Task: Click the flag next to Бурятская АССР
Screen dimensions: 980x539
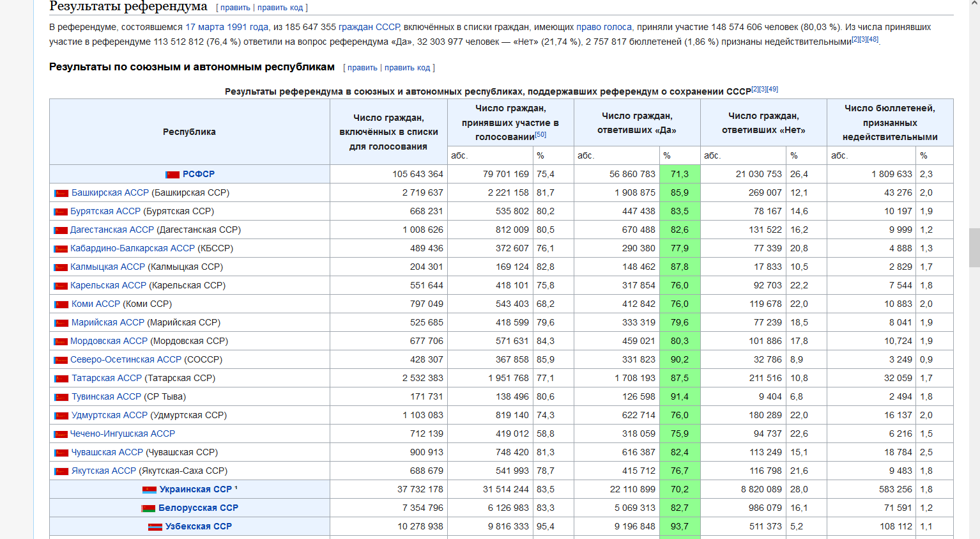Action: pos(61,212)
